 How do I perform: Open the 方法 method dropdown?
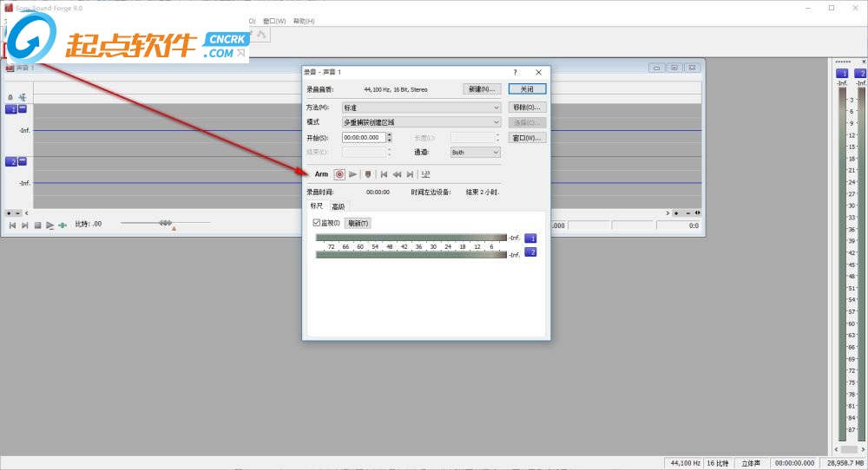[421, 108]
